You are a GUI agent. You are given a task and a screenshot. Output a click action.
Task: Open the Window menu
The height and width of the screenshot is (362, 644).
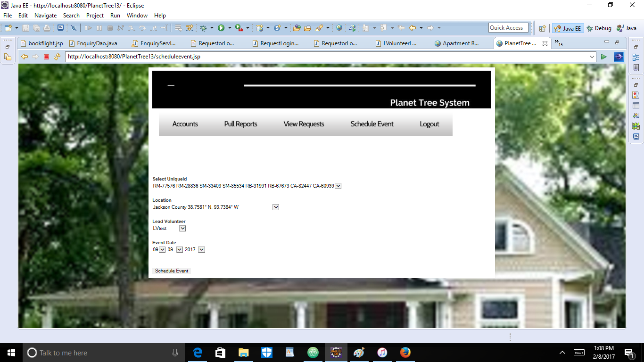137,16
